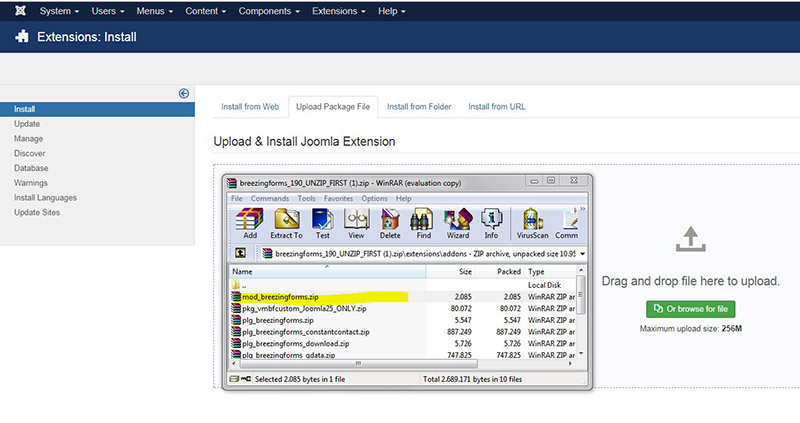The width and height of the screenshot is (800, 423).
Task: Switch to Install from Web tab
Action: point(250,107)
